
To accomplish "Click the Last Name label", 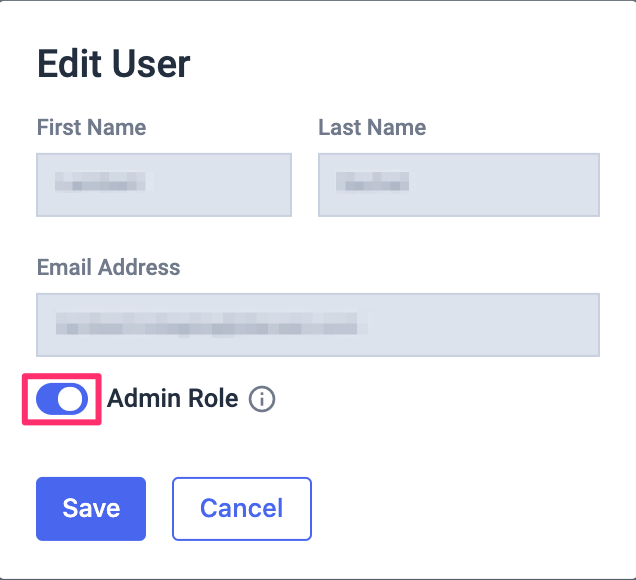I will (372, 127).
